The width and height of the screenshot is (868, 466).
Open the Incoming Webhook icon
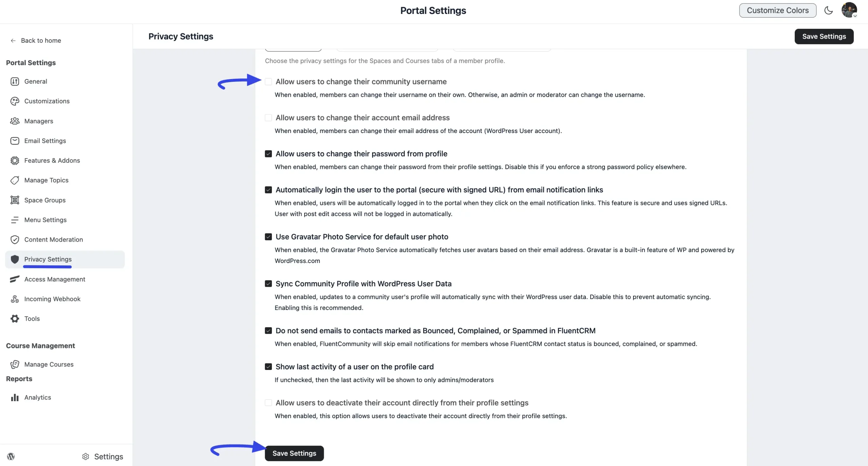coord(15,299)
